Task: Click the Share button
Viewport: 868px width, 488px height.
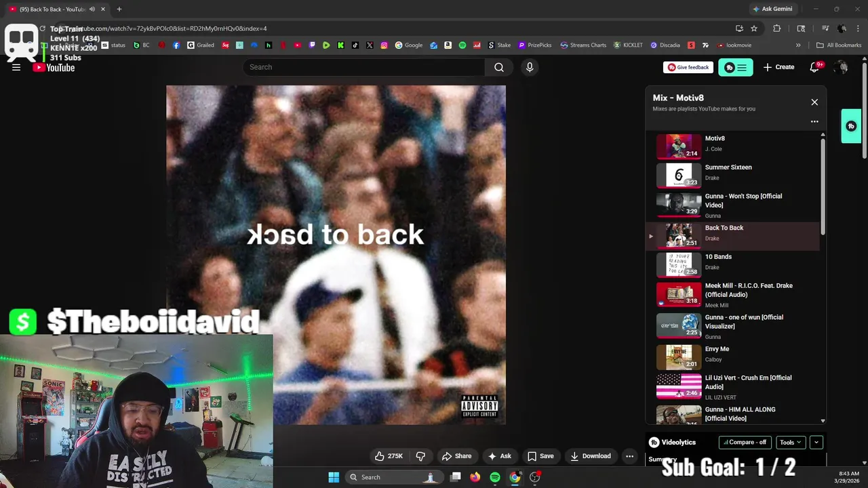Action: tap(456, 456)
